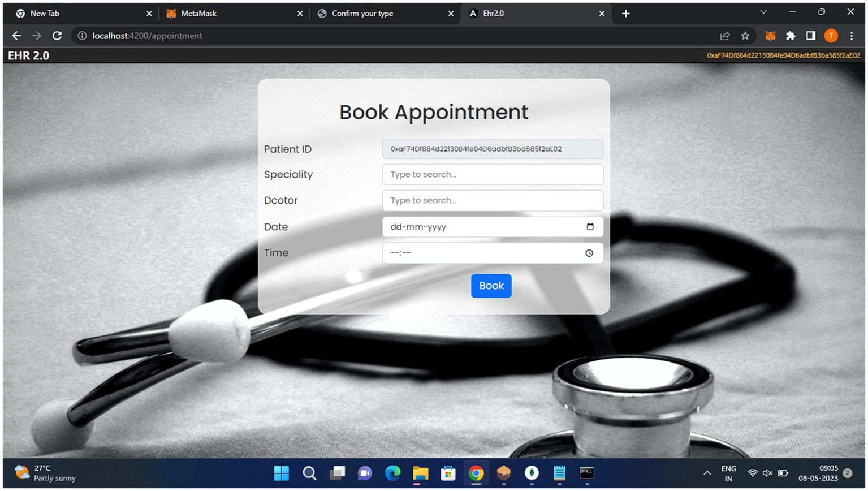This screenshot has height=491, width=868.
Task: Expand the tab search chevron
Action: point(763,12)
